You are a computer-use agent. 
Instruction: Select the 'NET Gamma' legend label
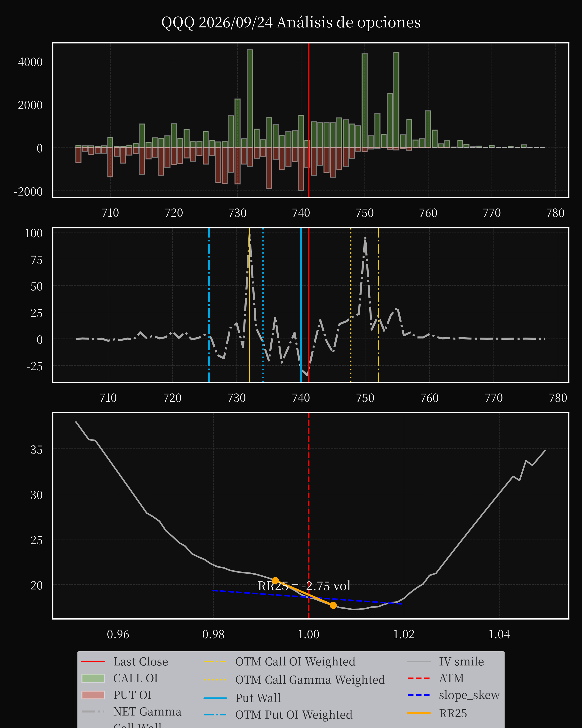(147, 711)
